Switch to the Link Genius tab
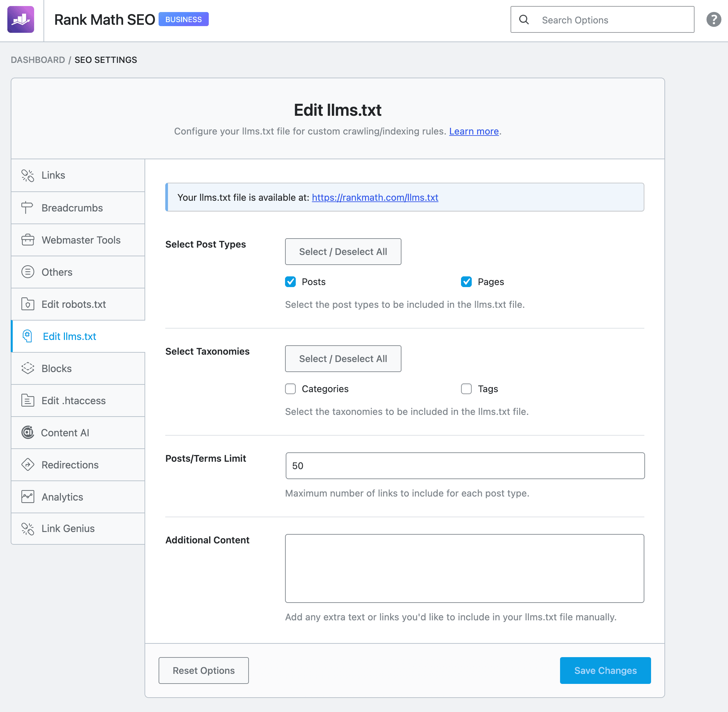 [78, 529]
